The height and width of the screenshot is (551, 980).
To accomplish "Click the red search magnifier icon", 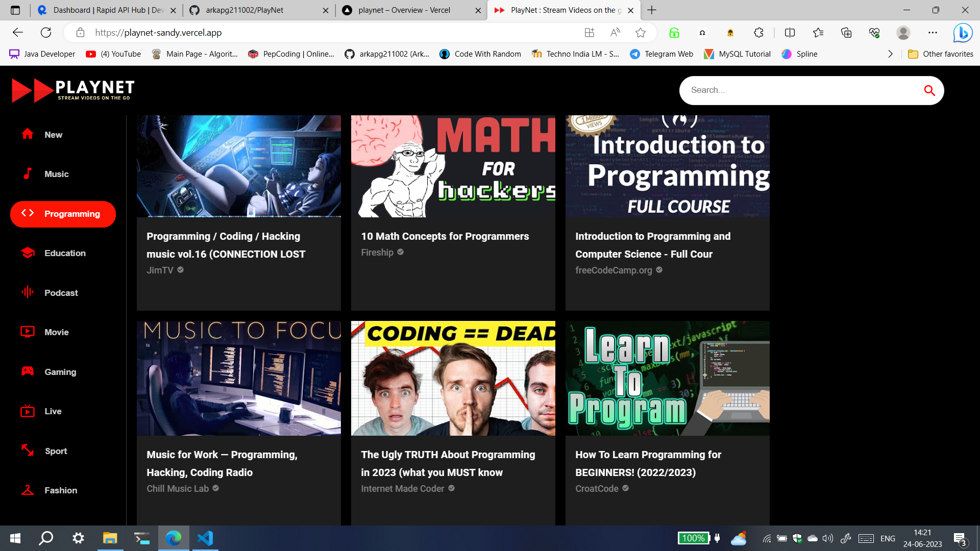I will pyautogui.click(x=929, y=91).
